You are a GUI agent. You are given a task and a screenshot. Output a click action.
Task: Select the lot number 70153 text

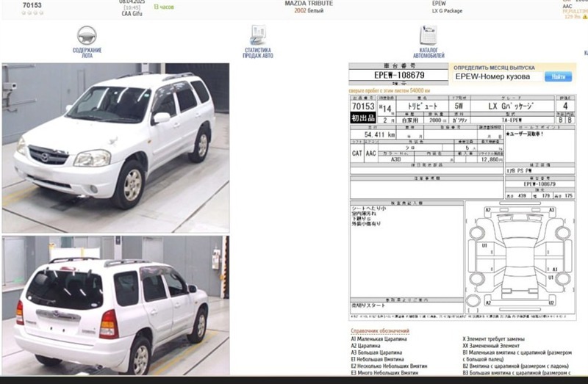[x=32, y=5]
